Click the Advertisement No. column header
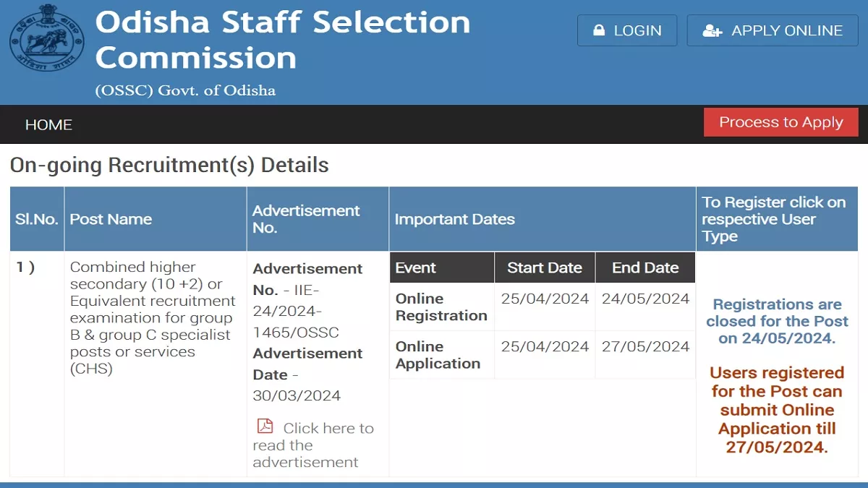868x488 pixels. click(x=306, y=219)
